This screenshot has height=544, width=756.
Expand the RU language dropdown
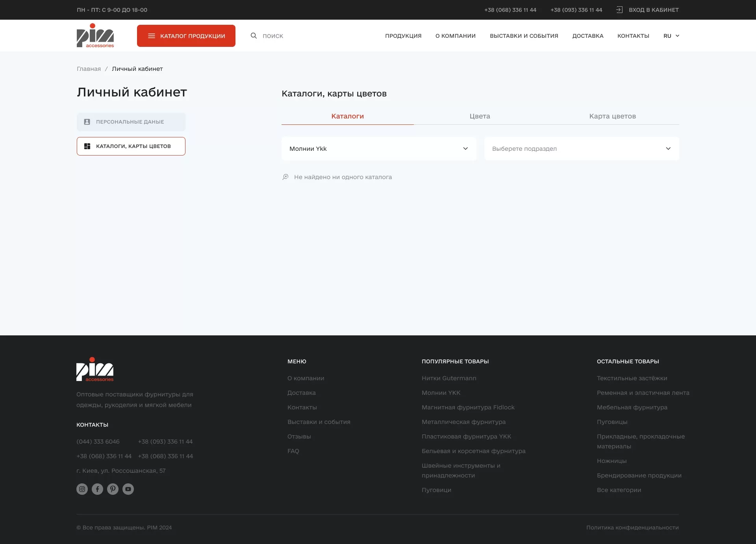(x=671, y=35)
